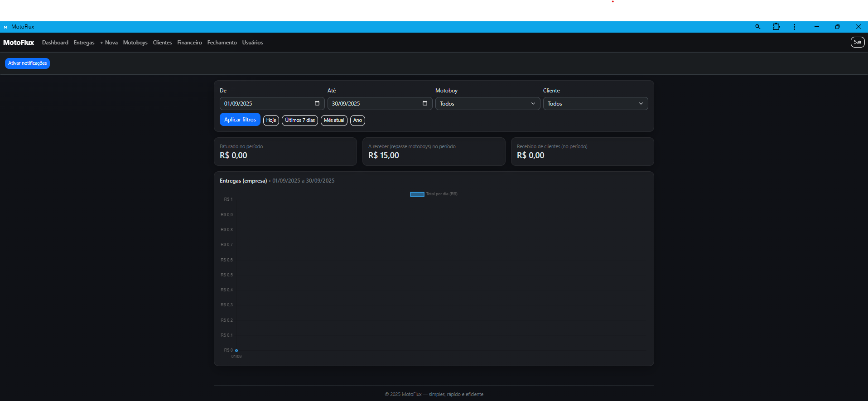Viewport: 868px width, 401px height.
Task: Open + Nova menu item
Action: 109,43
